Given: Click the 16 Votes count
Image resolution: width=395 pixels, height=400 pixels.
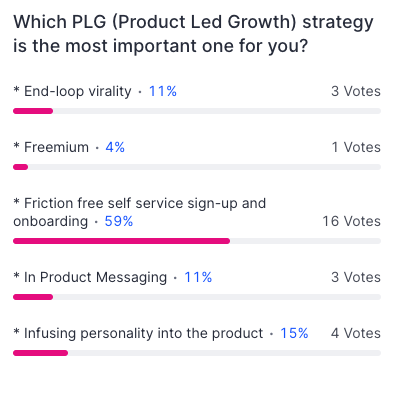Looking at the screenshot, I should [352, 221].
